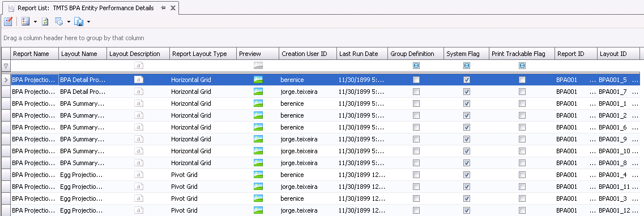This screenshot has width=644, height=216.
Task: Click the green refresh document toolbar icon
Action: click(45, 21)
